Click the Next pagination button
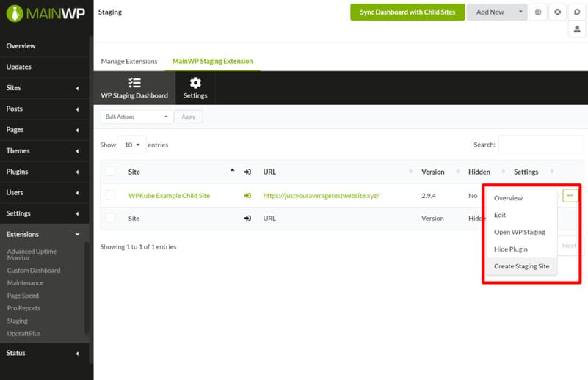 568,246
